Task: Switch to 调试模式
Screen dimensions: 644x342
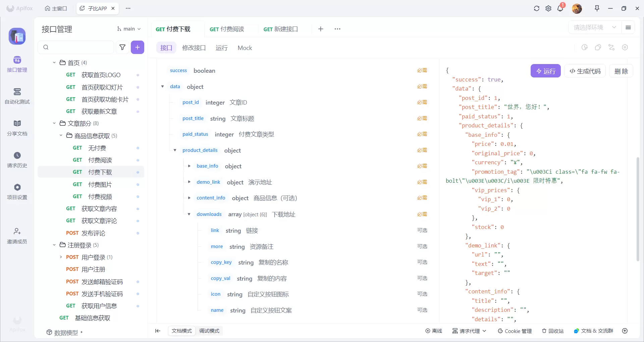Action: point(209,331)
